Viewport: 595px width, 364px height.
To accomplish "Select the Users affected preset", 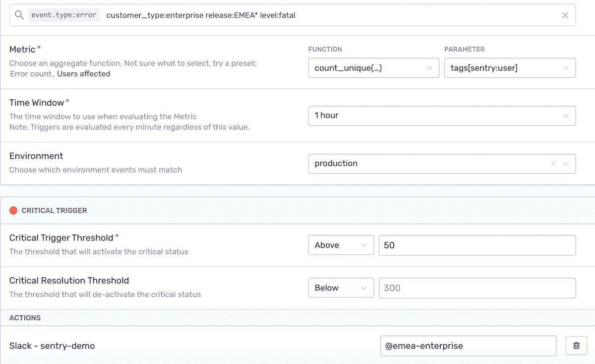I will click(x=83, y=74).
